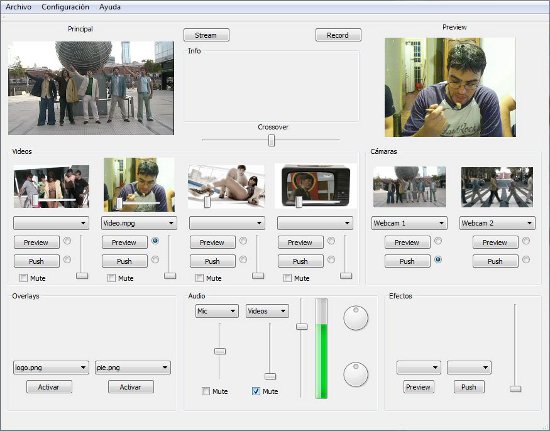Select the Webcam 2 crosswalk thumbnail
The height and width of the screenshot is (431, 550).
pos(497,187)
